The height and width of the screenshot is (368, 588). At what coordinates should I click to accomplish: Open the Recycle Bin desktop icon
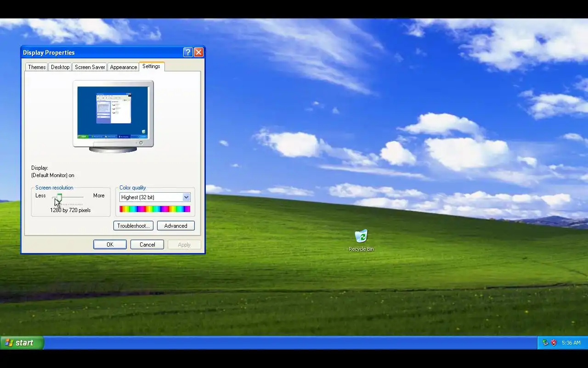[361, 241]
